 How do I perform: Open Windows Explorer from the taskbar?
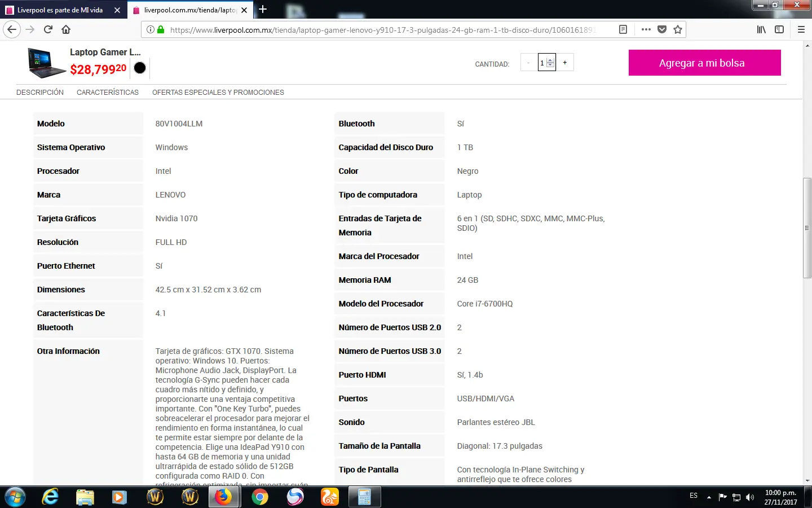coord(85,497)
